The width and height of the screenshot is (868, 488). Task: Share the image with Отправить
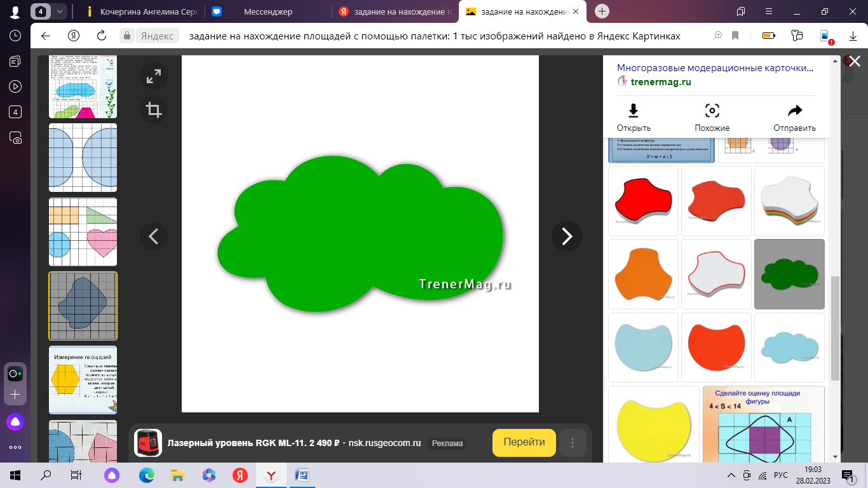[794, 118]
